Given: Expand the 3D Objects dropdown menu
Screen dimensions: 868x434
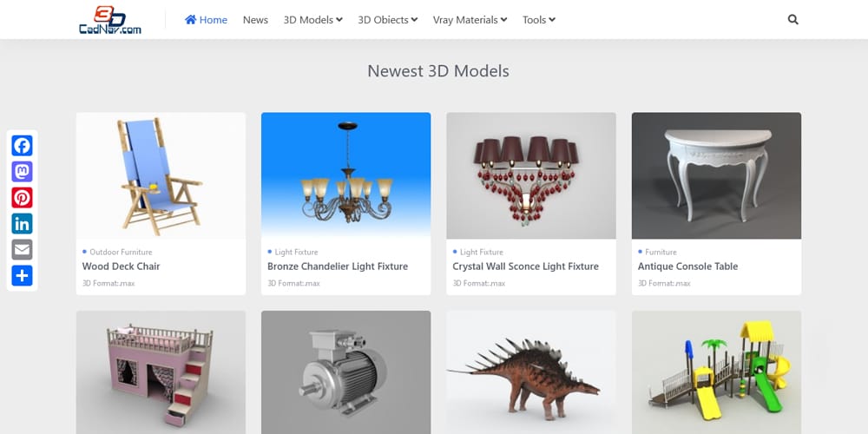Looking at the screenshot, I should click(388, 20).
